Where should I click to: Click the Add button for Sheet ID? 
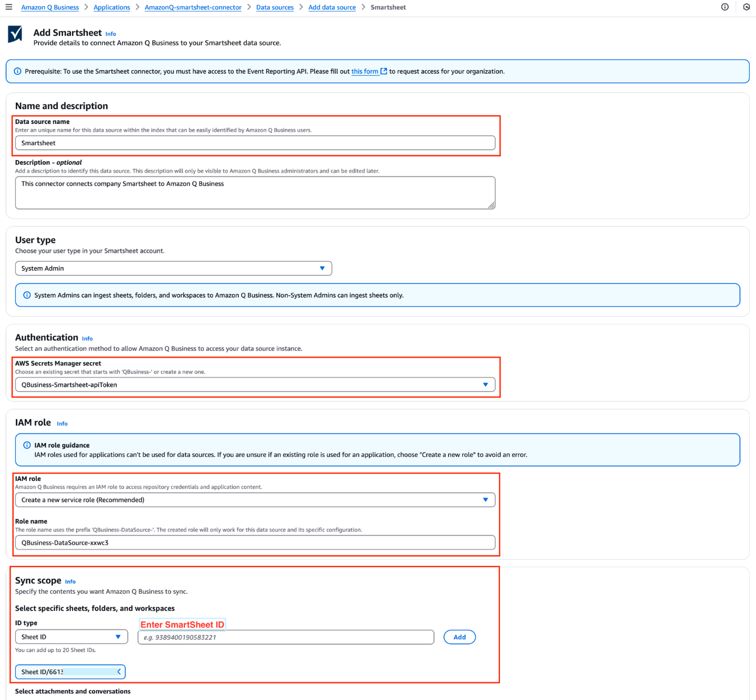[460, 637]
